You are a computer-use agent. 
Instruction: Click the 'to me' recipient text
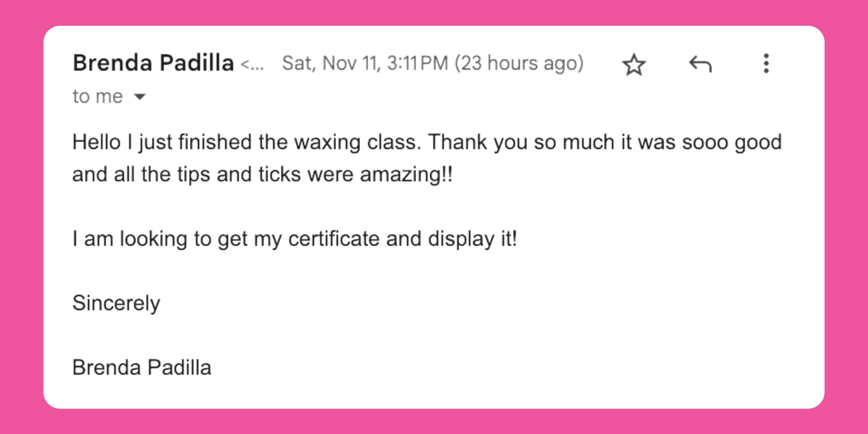pos(98,97)
